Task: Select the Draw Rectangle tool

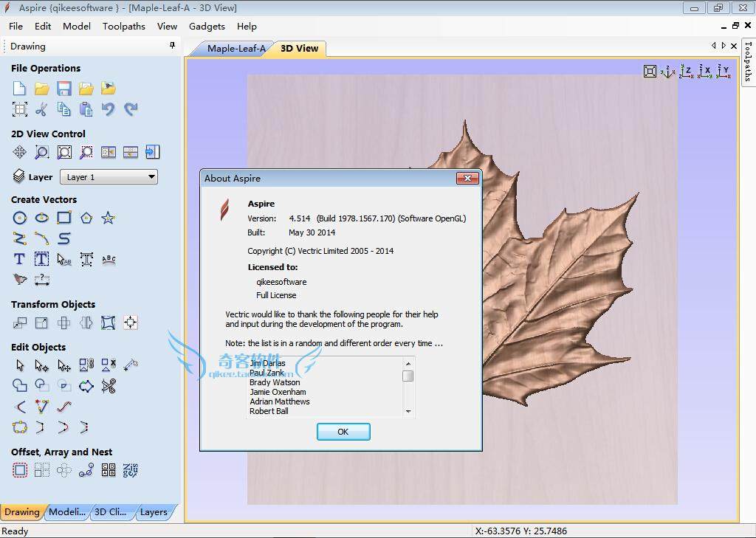Action: pyautogui.click(x=64, y=218)
